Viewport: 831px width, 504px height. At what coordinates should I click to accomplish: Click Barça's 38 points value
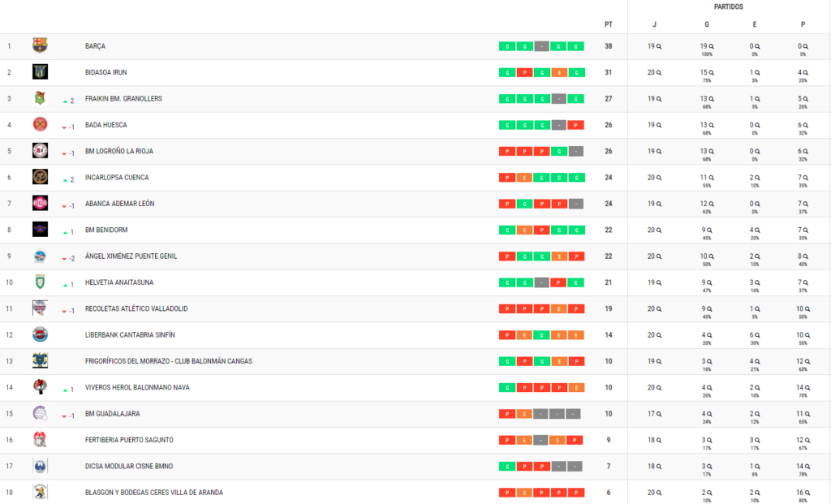609,46
